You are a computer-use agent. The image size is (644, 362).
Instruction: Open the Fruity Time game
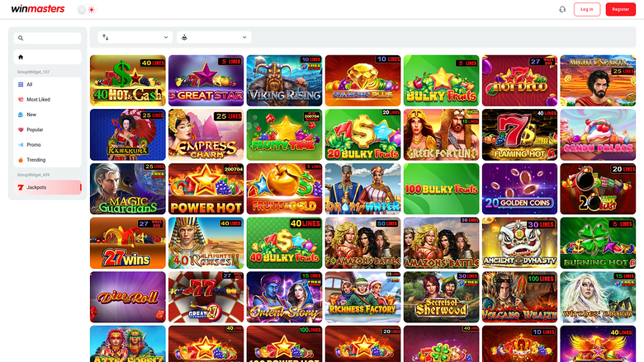click(x=284, y=135)
